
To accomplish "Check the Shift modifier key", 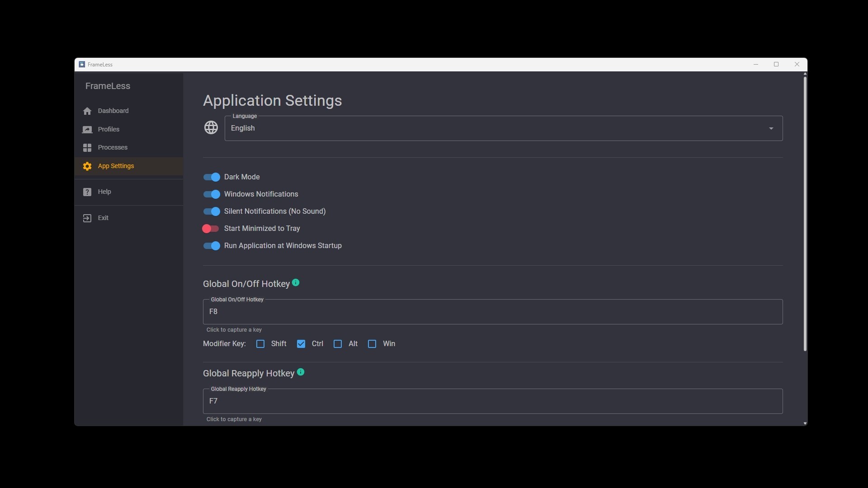I will click(260, 343).
